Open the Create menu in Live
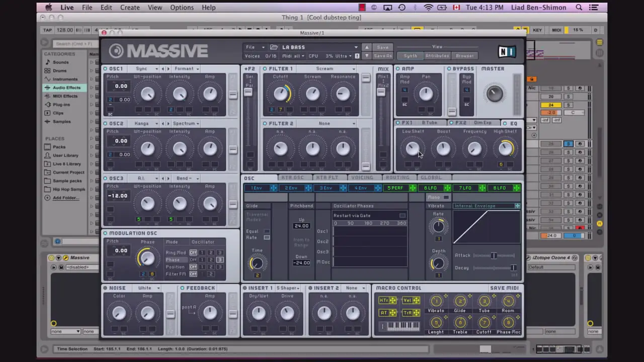The width and height of the screenshot is (644, 362). pyautogui.click(x=130, y=8)
